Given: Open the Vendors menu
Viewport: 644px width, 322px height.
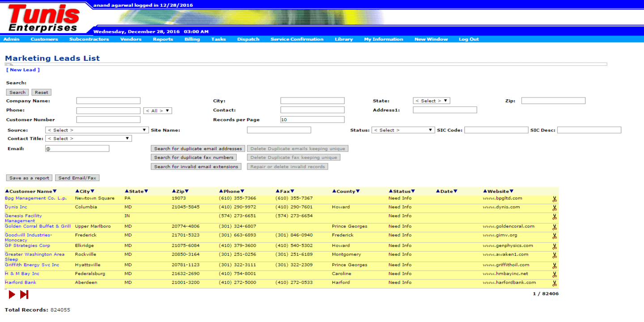Looking at the screenshot, I should tap(131, 39).
